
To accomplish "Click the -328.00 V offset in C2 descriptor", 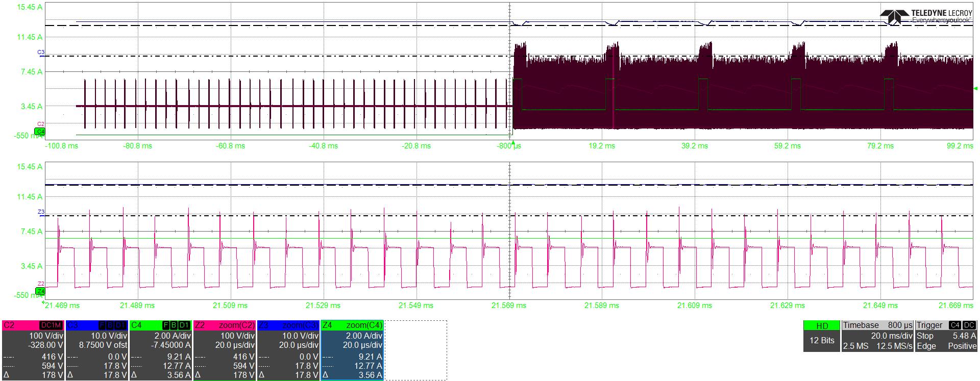I will [x=44, y=345].
